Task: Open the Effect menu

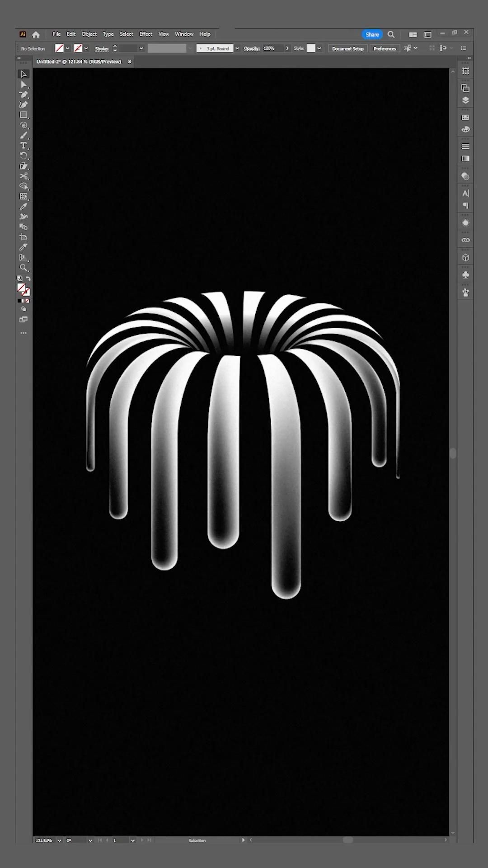Action: pos(145,34)
